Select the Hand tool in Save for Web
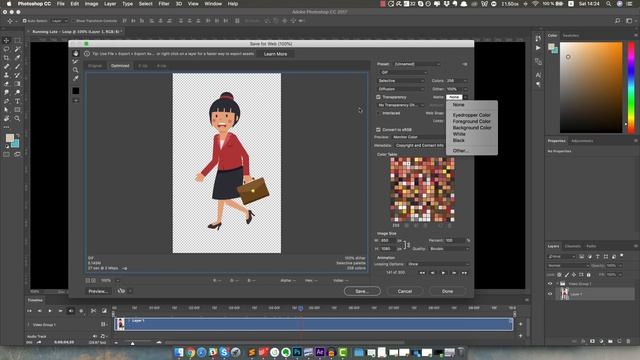This screenshot has height=360, width=640. (76, 53)
